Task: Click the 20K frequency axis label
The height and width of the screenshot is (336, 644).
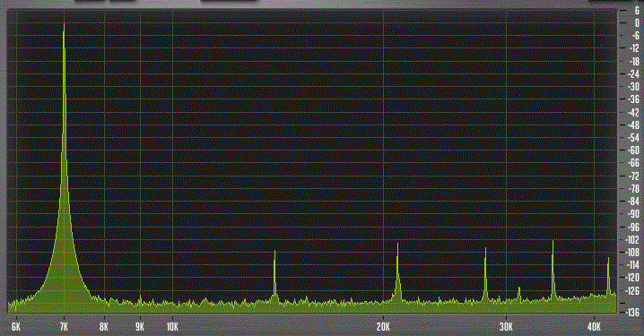Action: [x=383, y=326]
